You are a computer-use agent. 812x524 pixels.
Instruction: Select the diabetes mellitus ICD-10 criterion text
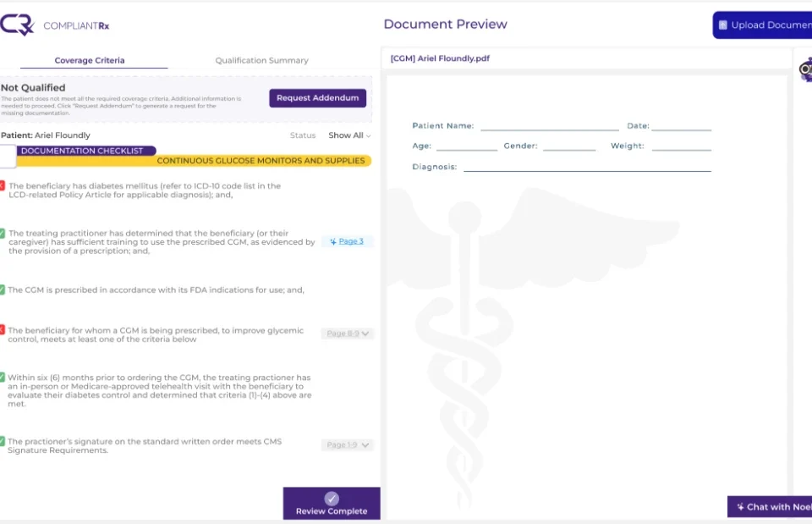point(145,190)
